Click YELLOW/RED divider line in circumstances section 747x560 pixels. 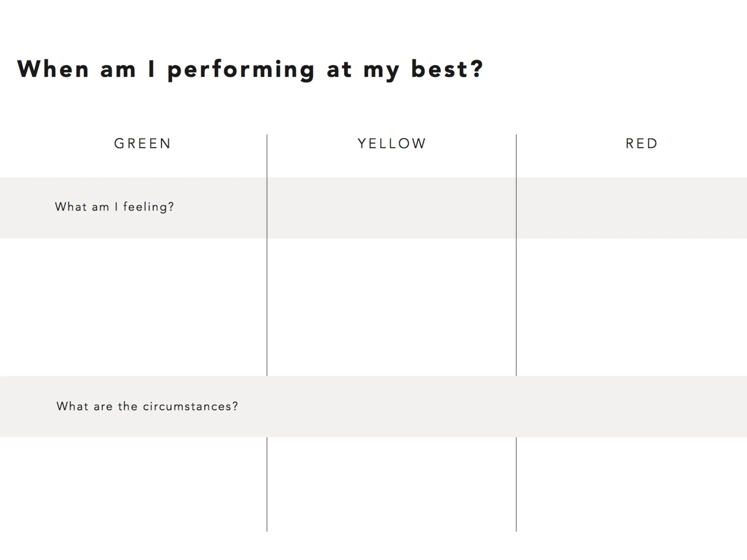[516, 484]
